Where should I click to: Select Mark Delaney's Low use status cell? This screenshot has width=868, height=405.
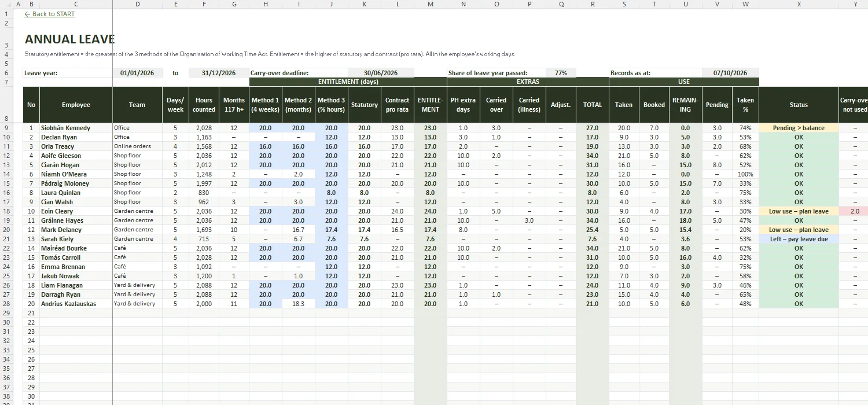(799, 230)
